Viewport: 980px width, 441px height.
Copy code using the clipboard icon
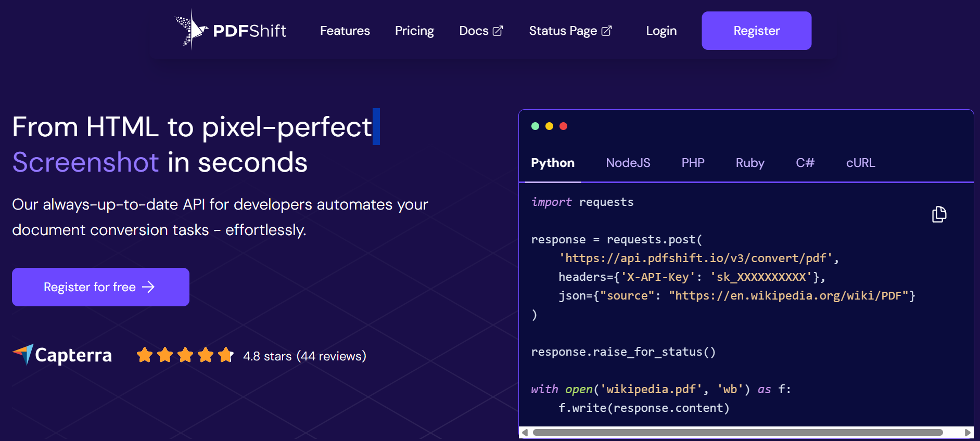click(939, 214)
